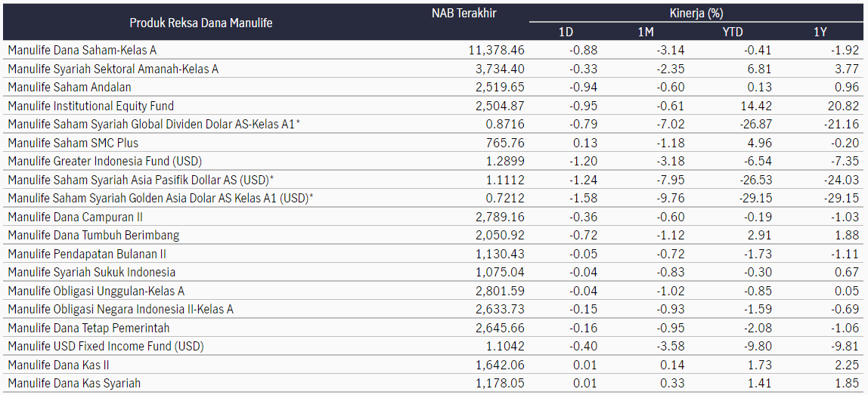Select NAB value 0.8716

click(x=505, y=125)
